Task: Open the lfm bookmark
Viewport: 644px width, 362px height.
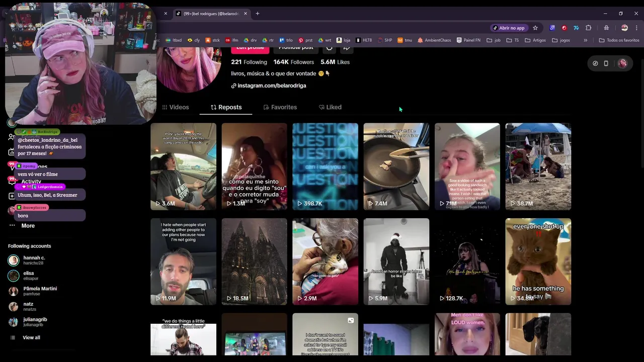Action: coord(232,40)
